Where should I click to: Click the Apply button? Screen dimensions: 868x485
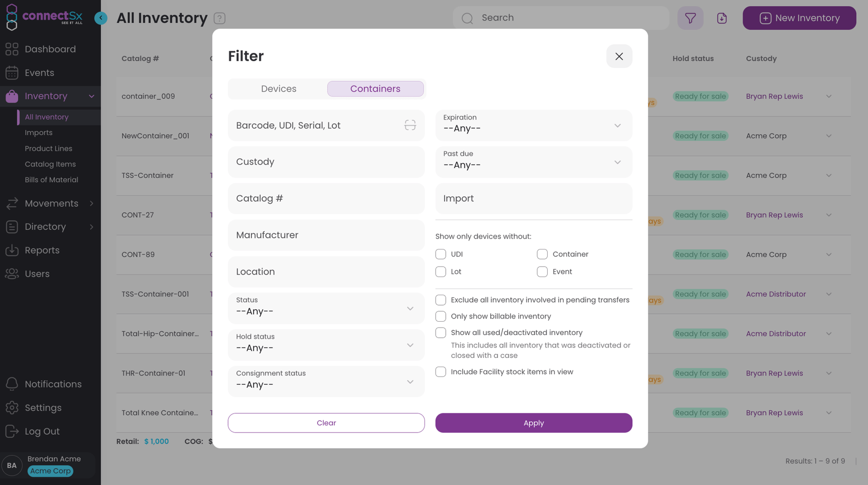coord(533,423)
